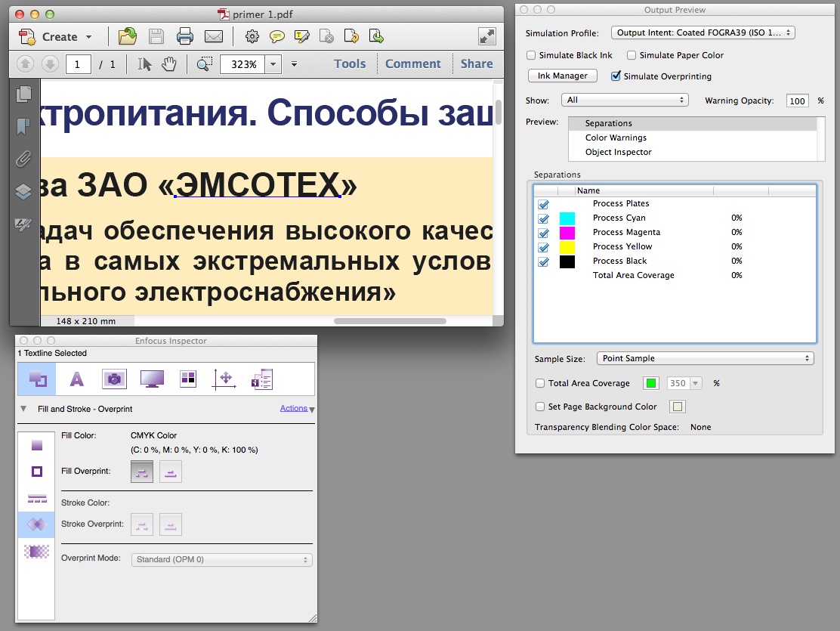Screen dimensions: 840x631
Task: Select the highlight text tool icon
Action: click(x=301, y=36)
